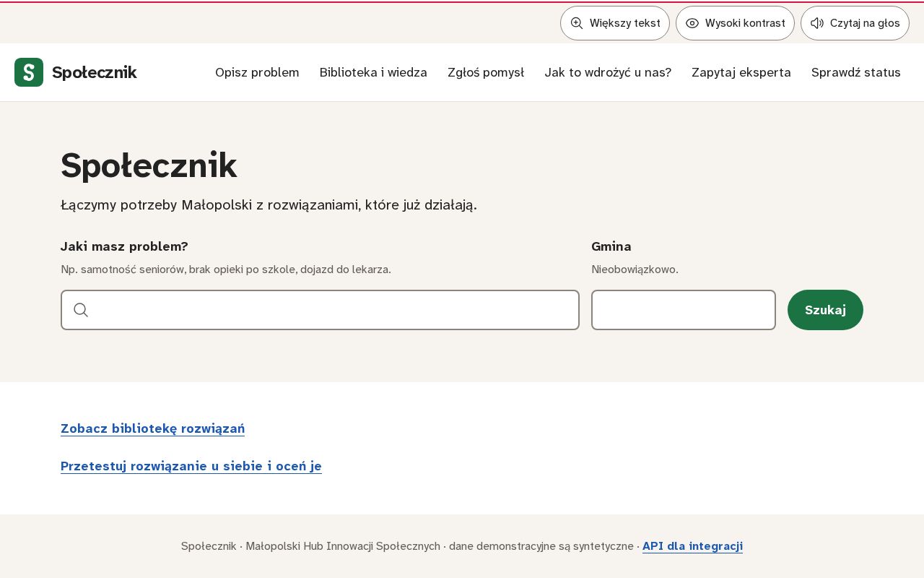Click into the Gmina input field
This screenshot has width=924, height=578.
click(x=684, y=310)
